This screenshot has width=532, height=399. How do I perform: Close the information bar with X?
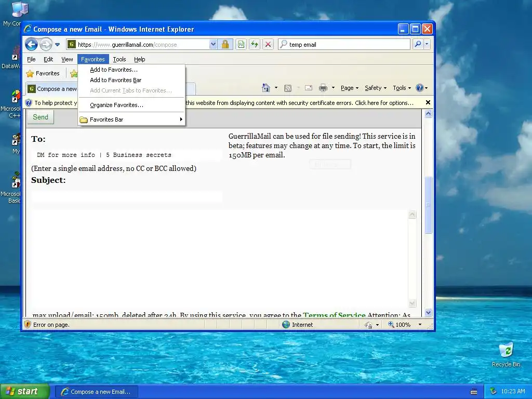click(428, 102)
